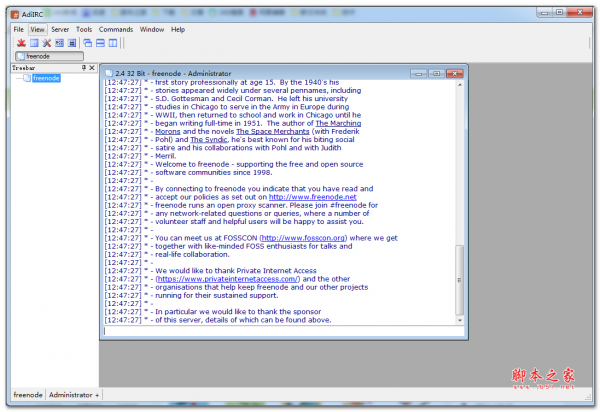
Task: Click 'Administrator +' in the status bar
Action: [74, 395]
